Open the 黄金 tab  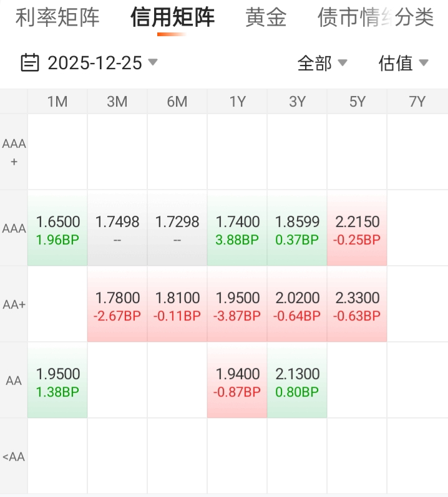266,17
